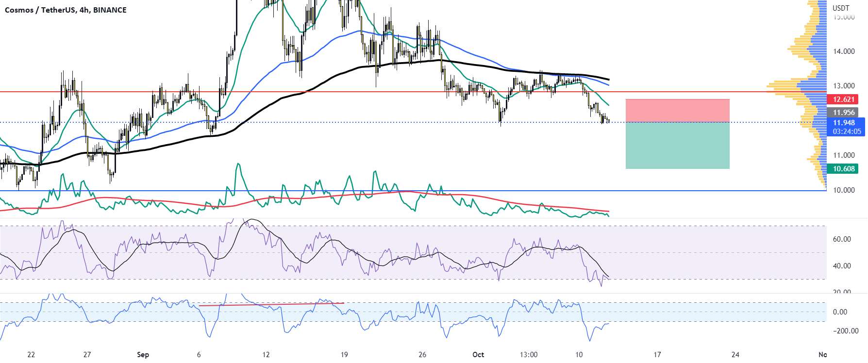This screenshot has height=363, width=868.
Task: Click the 13:00 label on time axis
Action: point(529,355)
